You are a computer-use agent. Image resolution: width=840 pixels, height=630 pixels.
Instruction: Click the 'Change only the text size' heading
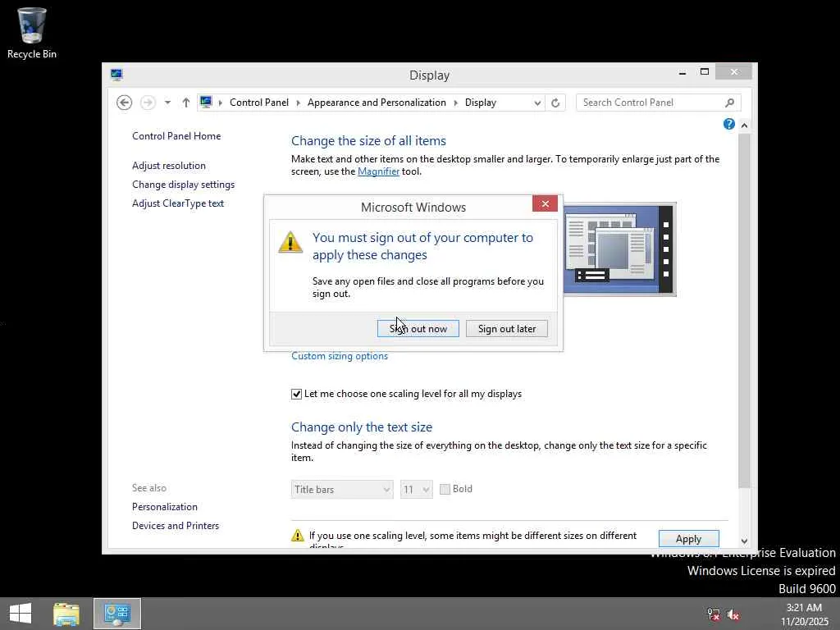[362, 427]
